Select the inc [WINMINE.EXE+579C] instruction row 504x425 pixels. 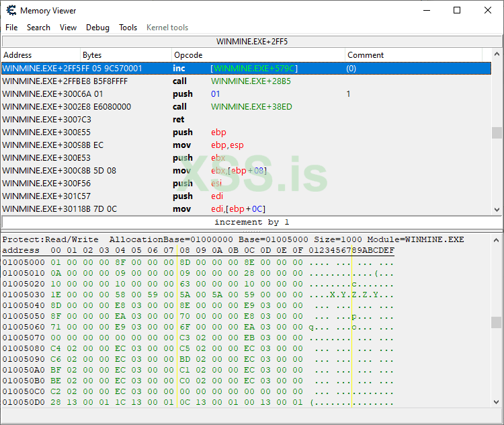[246, 68]
